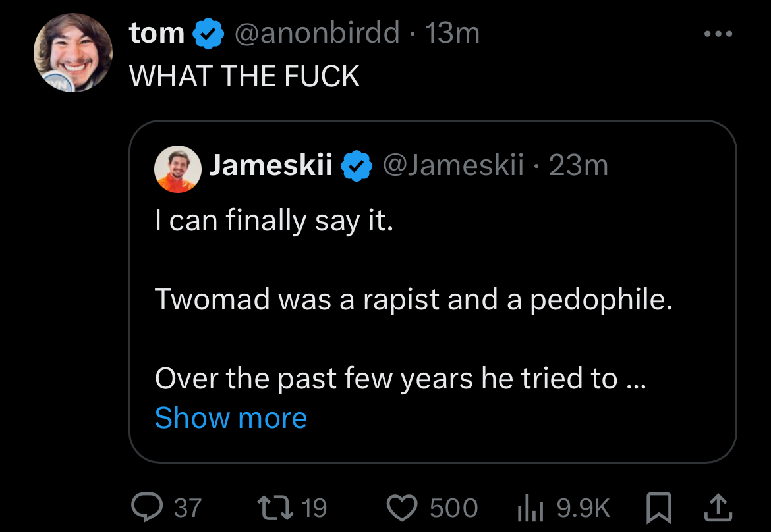Click tom's blue verified badge
771x532 pixels.
207,34
